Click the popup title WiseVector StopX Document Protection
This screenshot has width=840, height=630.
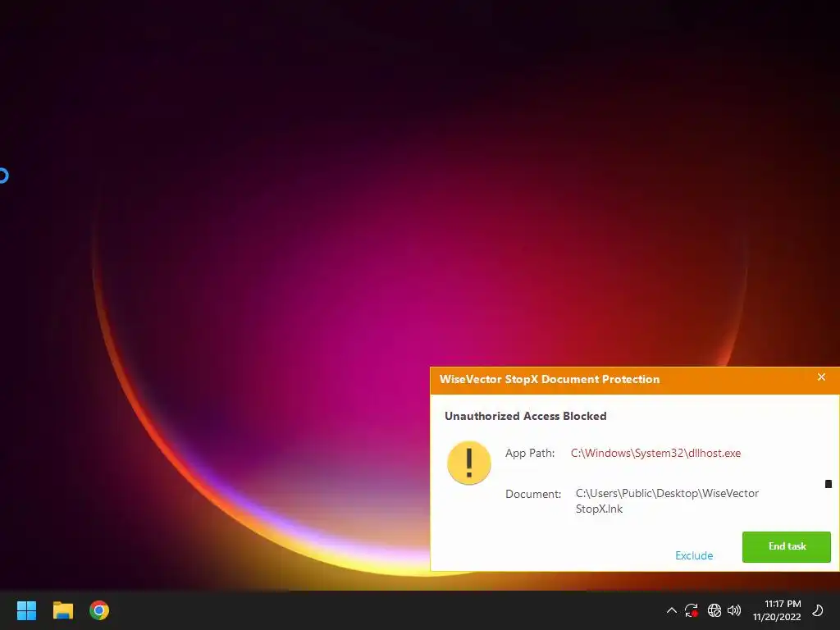click(550, 379)
